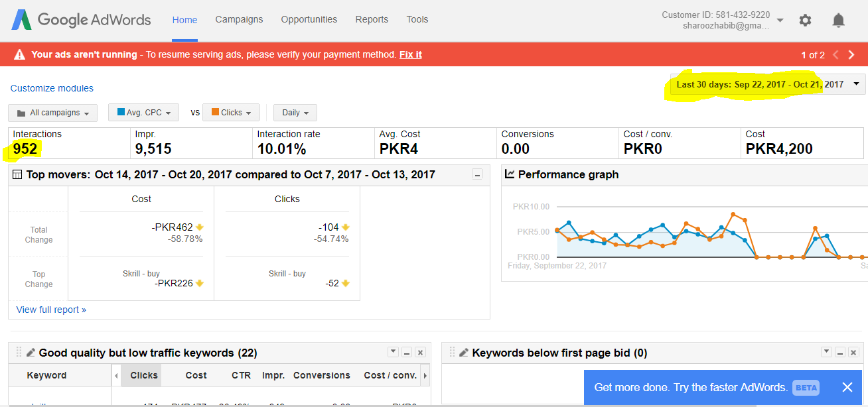This screenshot has width=868, height=407.
Task: Open the Reports tab
Action: (372, 19)
